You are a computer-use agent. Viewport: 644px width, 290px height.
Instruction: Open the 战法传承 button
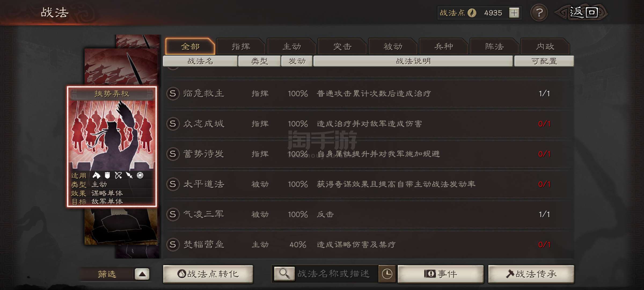point(531,274)
